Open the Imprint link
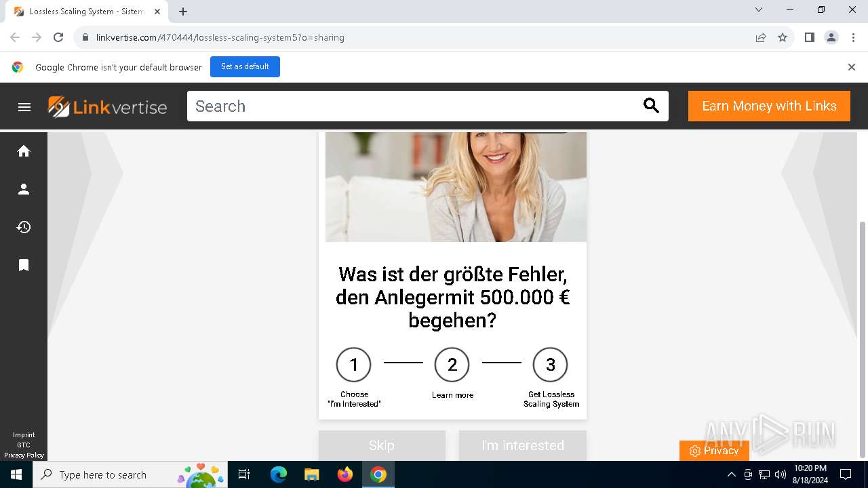The image size is (868, 488). (x=24, y=435)
